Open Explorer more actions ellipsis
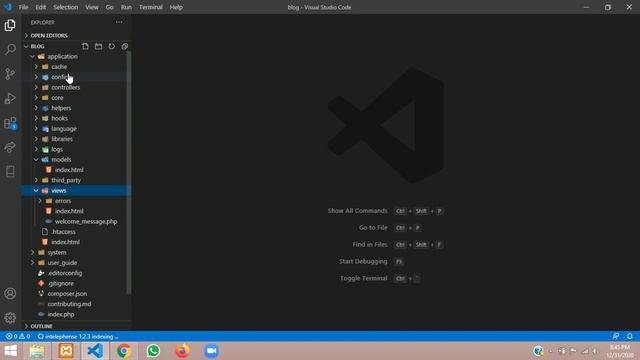This screenshot has width=640, height=360. click(x=119, y=22)
